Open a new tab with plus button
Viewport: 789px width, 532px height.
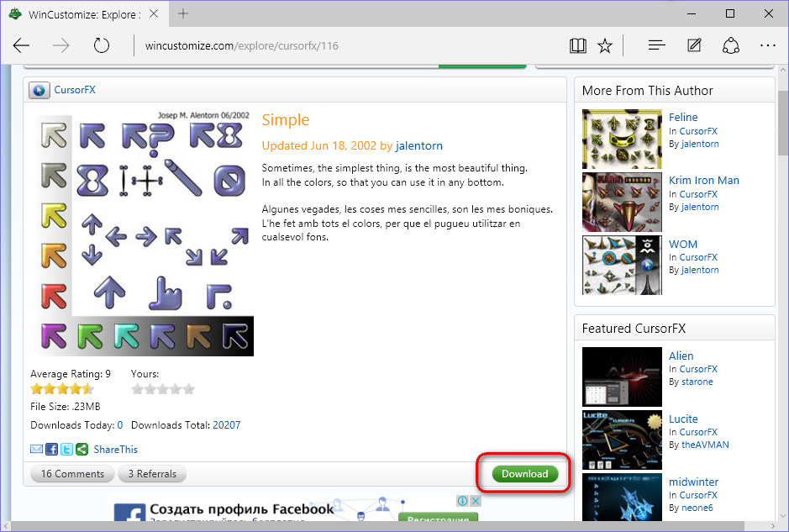(183, 14)
